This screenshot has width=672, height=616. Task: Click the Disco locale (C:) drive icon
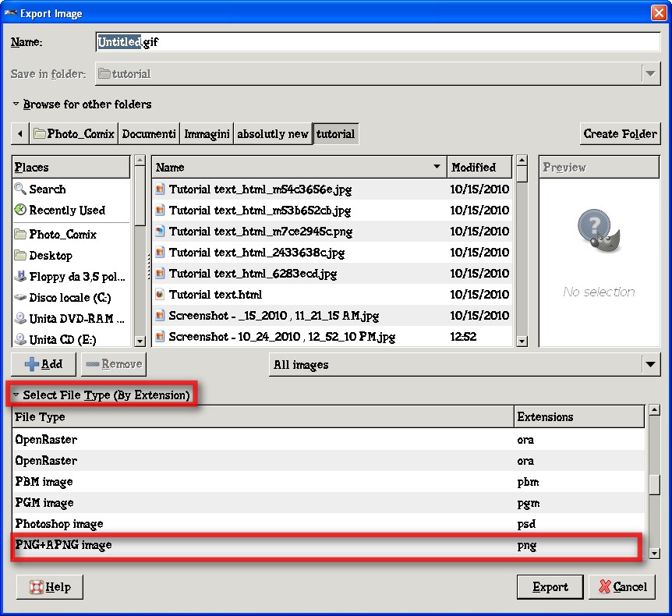point(20,297)
